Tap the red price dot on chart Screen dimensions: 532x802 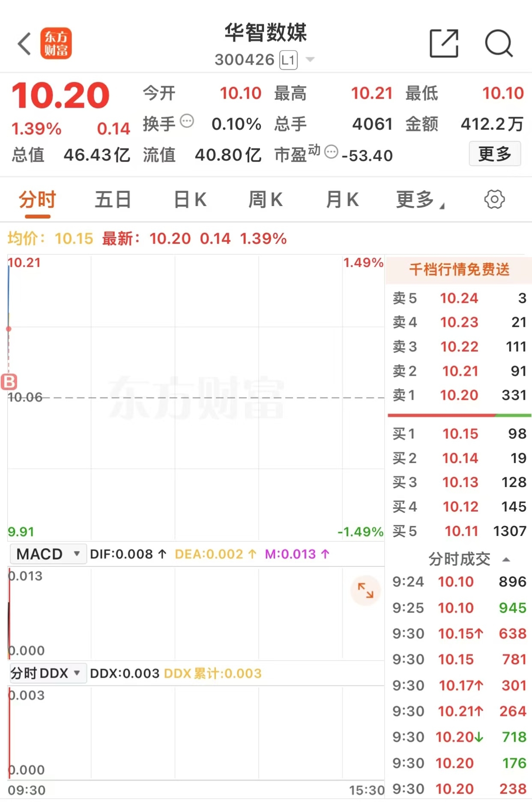coord(9,329)
